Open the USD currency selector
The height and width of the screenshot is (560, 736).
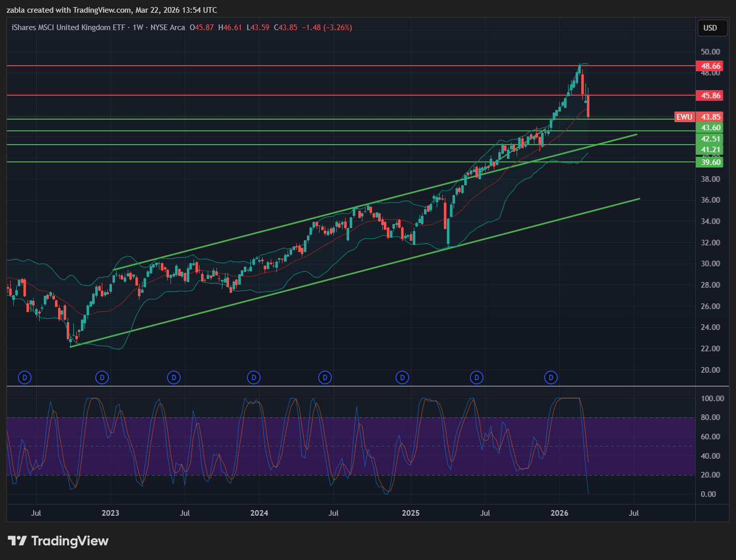click(x=710, y=27)
